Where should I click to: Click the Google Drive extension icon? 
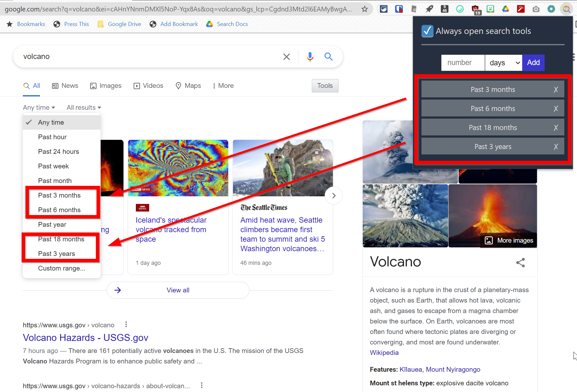click(x=506, y=9)
